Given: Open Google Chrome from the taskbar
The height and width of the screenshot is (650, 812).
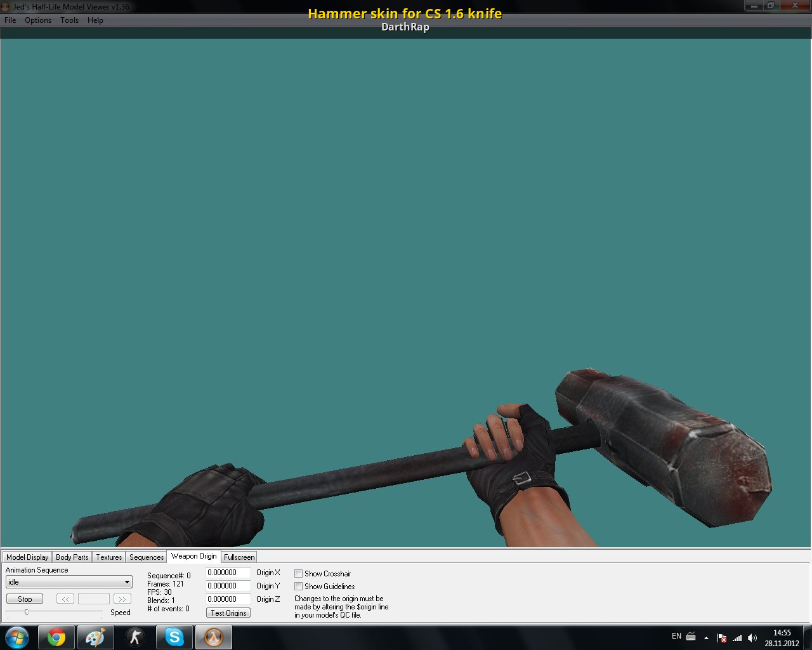Looking at the screenshot, I should (x=56, y=637).
